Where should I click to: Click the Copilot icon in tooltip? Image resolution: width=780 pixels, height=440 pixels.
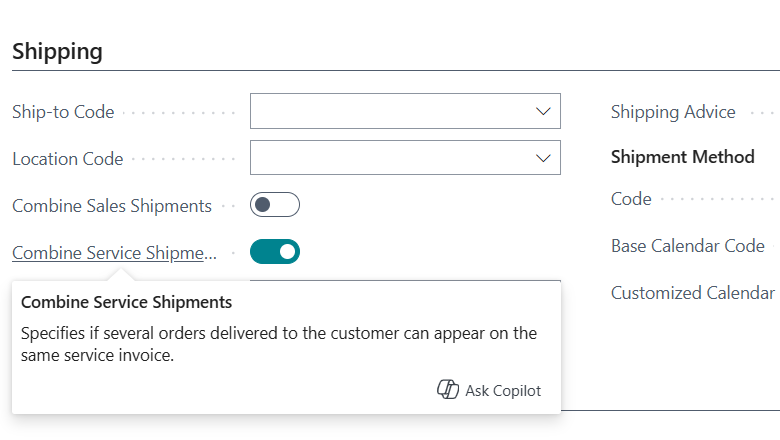point(448,390)
